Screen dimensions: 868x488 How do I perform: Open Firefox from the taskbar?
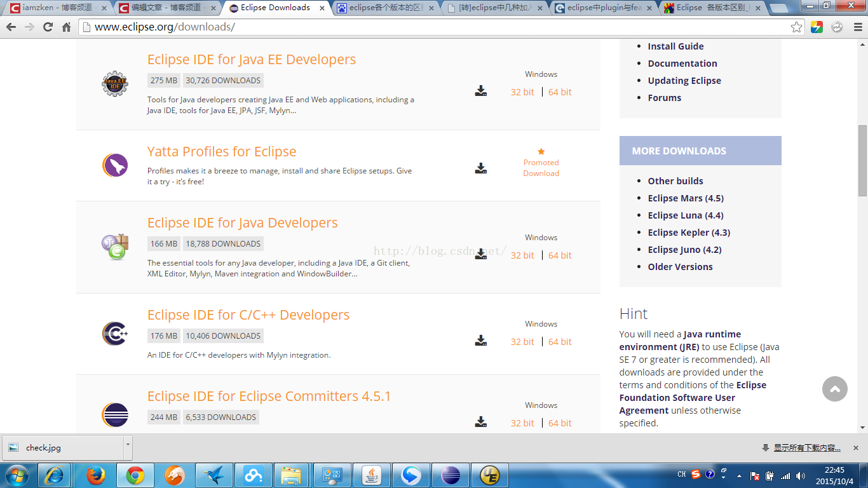(96, 475)
